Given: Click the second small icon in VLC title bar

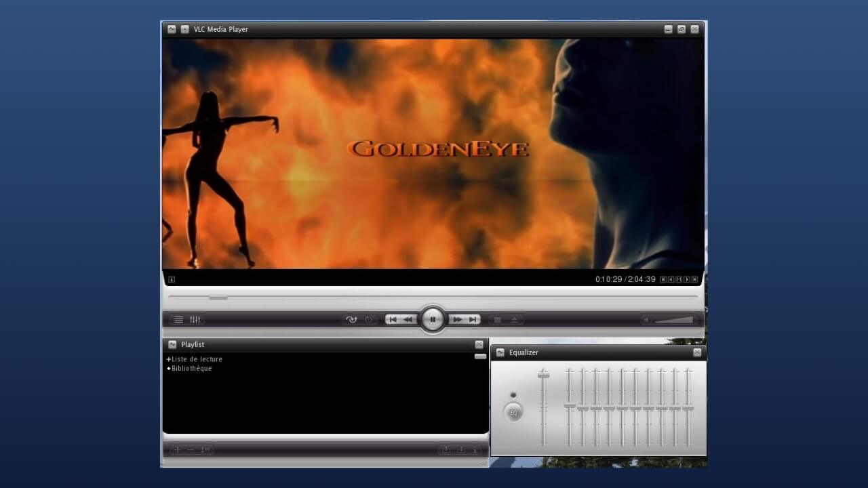Looking at the screenshot, I should click(x=185, y=29).
